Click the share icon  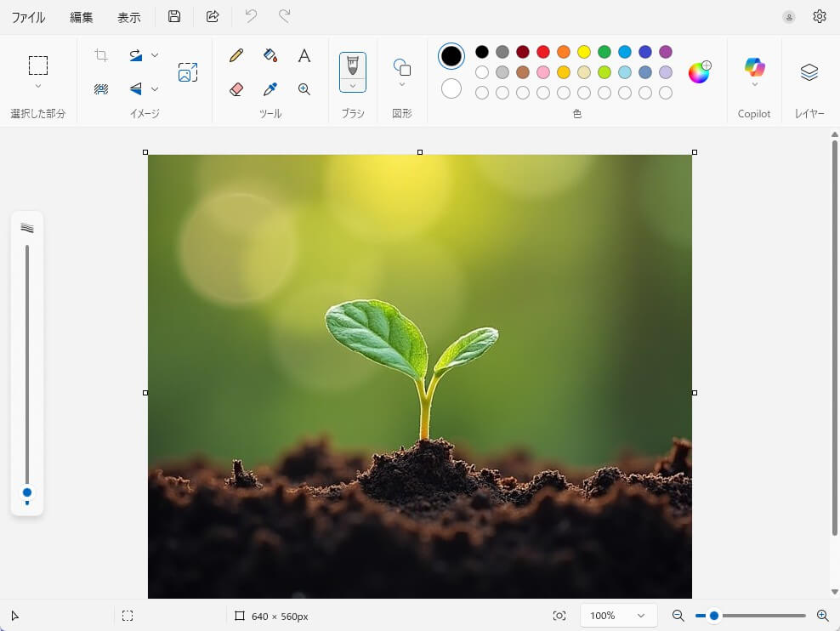tap(213, 17)
